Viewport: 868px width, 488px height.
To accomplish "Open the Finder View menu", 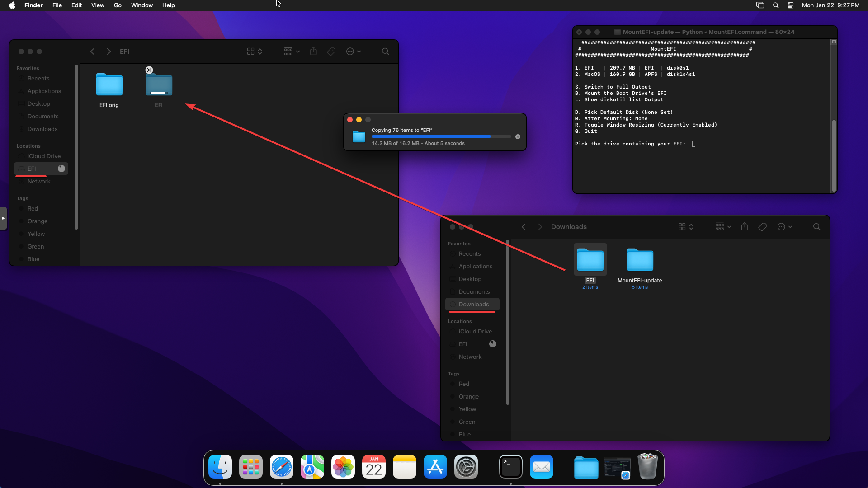I will [x=97, y=5].
